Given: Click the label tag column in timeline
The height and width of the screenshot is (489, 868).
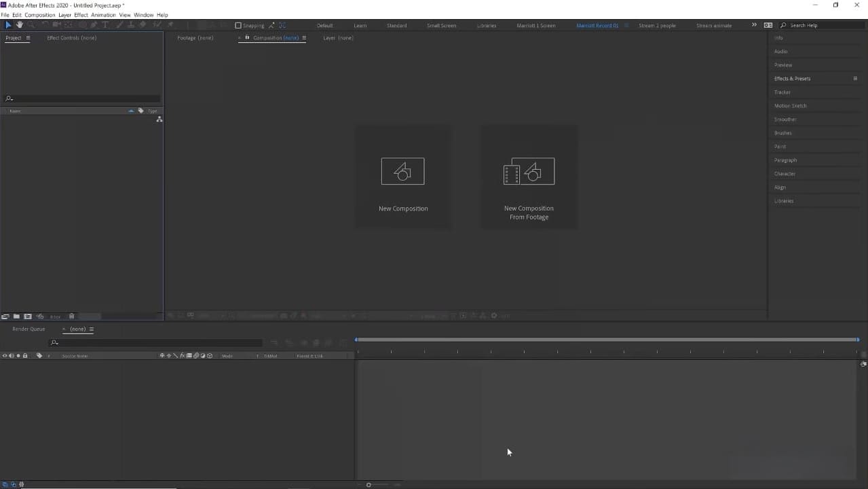Looking at the screenshot, I should (x=39, y=356).
